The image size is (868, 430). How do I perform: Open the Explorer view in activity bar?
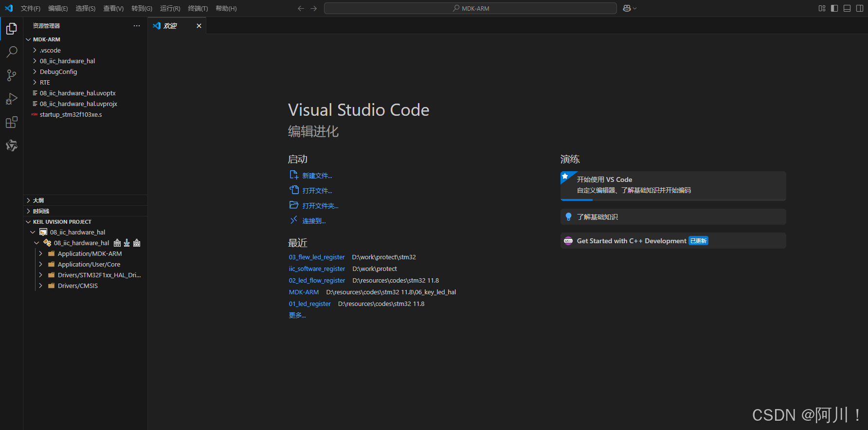[x=12, y=29]
